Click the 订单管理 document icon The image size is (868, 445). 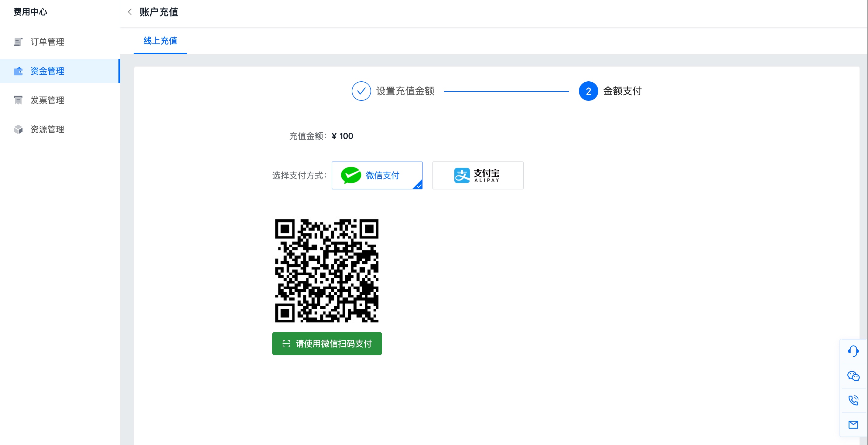coord(18,42)
